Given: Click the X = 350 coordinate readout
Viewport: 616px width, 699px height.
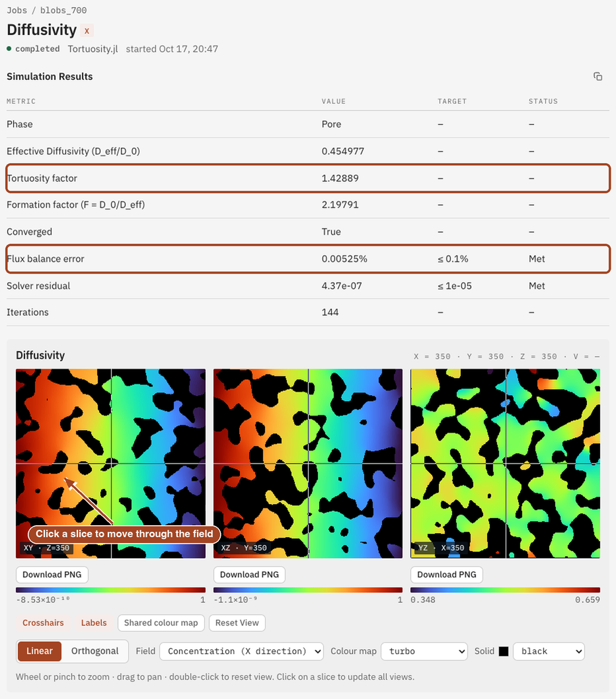Looking at the screenshot, I should [432, 357].
